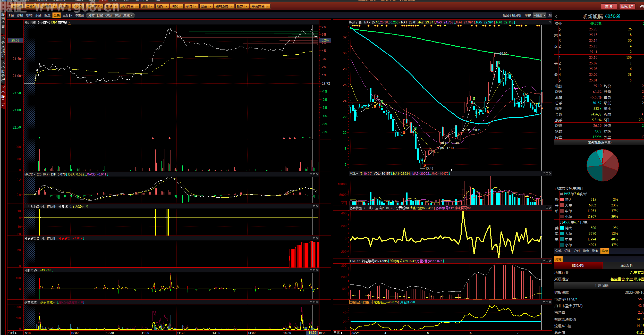Image resolution: width=644 pixels, height=335 pixels.
Task: Maximize the MACD indicator panel
Action: [314, 174]
